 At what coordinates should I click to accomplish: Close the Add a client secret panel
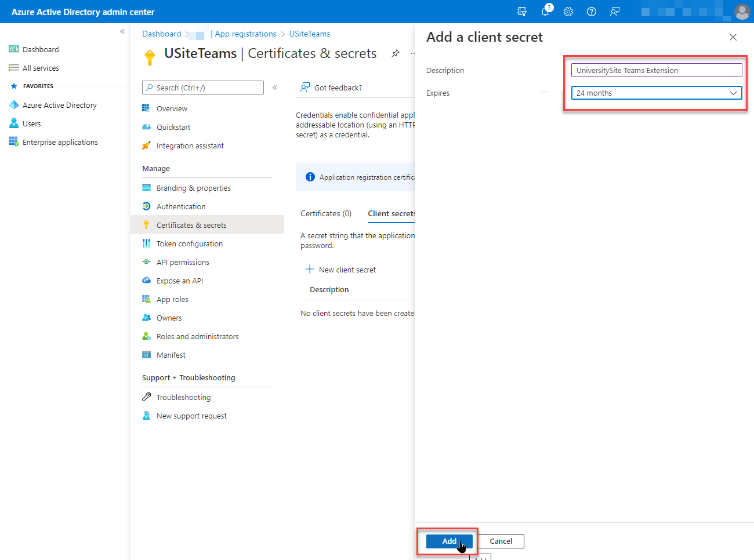click(733, 37)
